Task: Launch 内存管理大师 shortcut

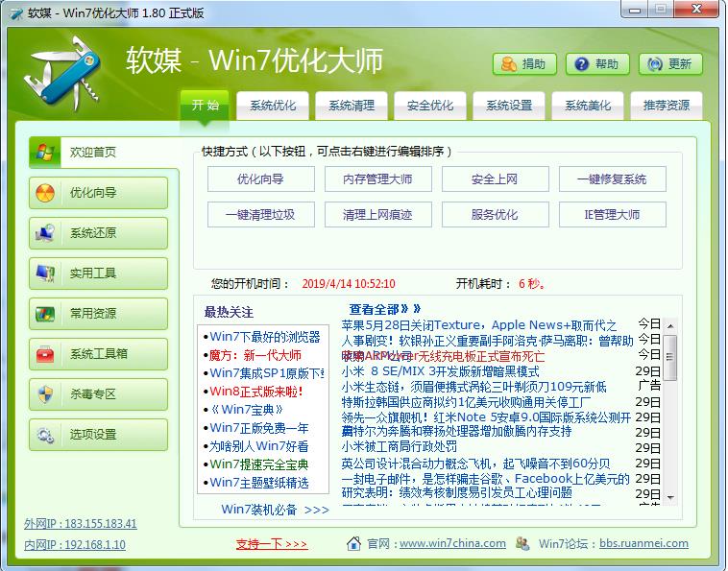Action: click(x=378, y=179)
